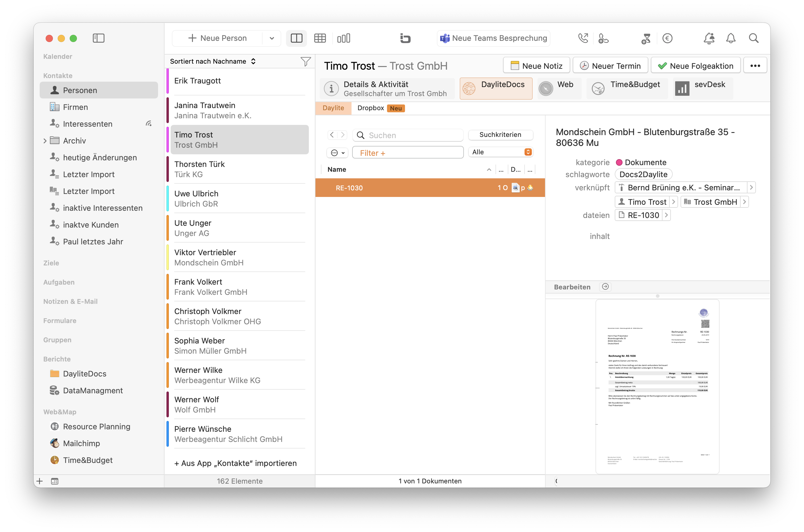This screenshot has width=804, height=532.
Task: Open the RE-1030 file chevron
Action: point(666,215)
